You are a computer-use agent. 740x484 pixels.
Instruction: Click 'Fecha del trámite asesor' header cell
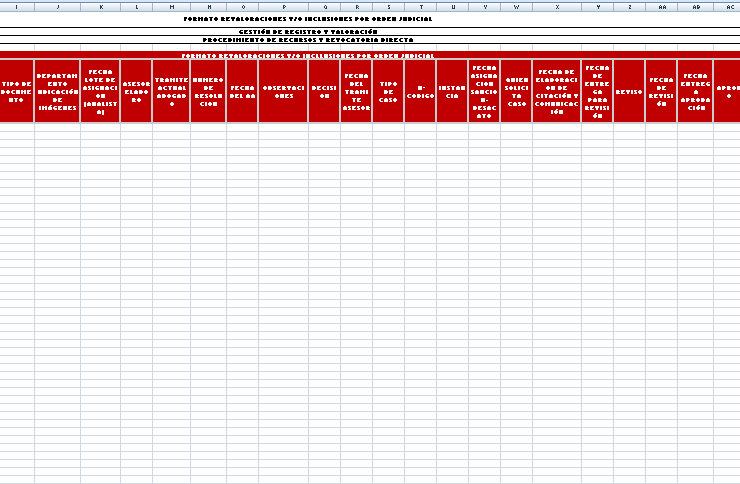click(356, 91)
